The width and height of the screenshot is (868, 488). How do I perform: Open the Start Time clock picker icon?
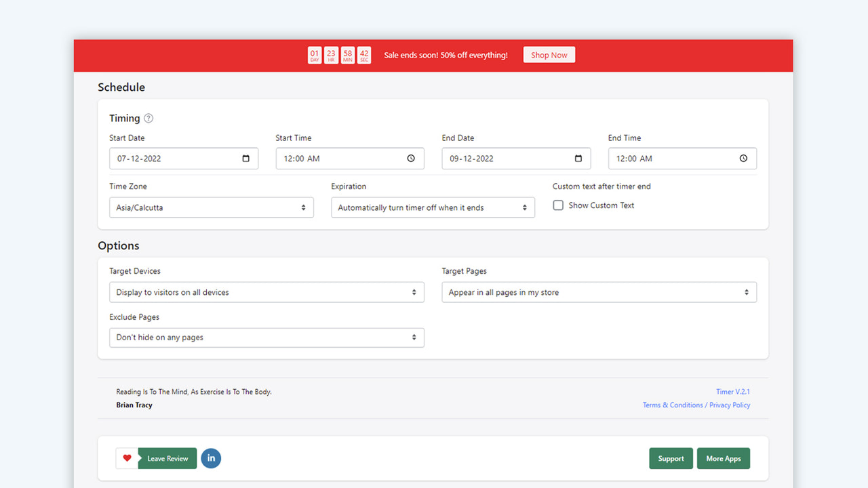(410, 158)
